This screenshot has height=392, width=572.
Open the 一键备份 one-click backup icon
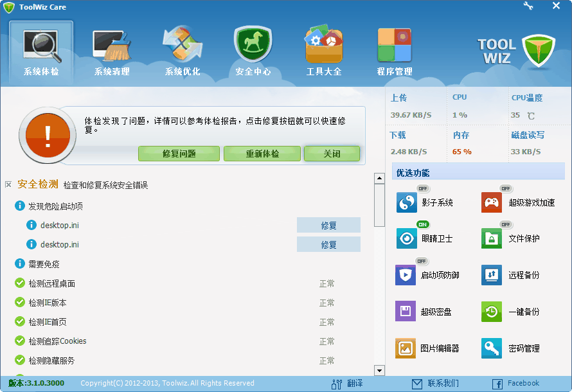point(492,312)
